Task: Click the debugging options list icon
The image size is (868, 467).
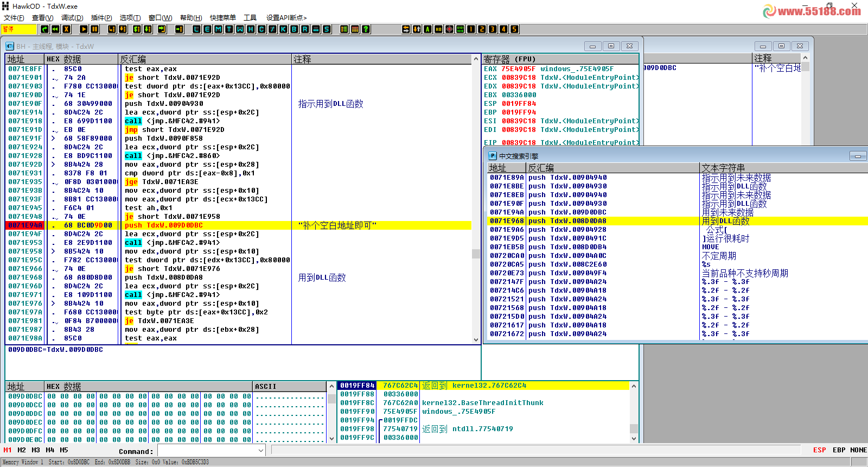Action: tap(344, 29)
